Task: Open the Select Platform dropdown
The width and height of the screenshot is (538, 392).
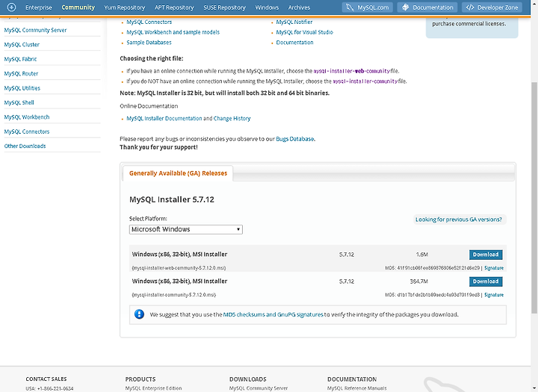Action: tap(186, 229)
